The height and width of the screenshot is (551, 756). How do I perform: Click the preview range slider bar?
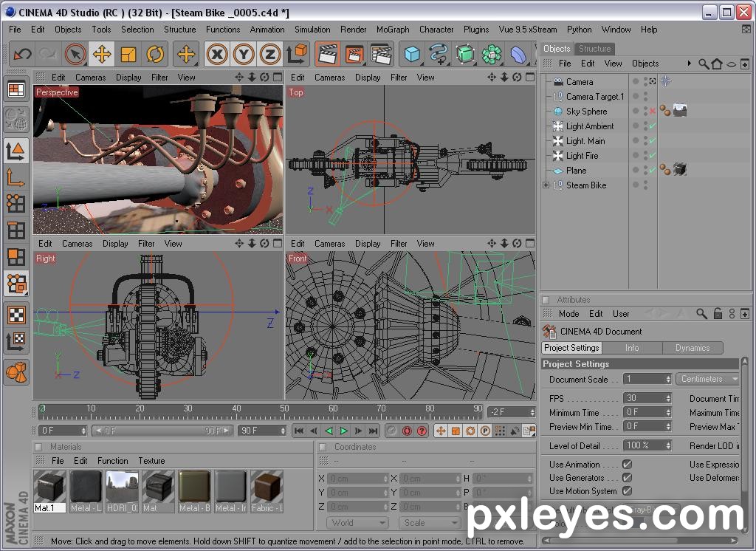pos(162,431)
